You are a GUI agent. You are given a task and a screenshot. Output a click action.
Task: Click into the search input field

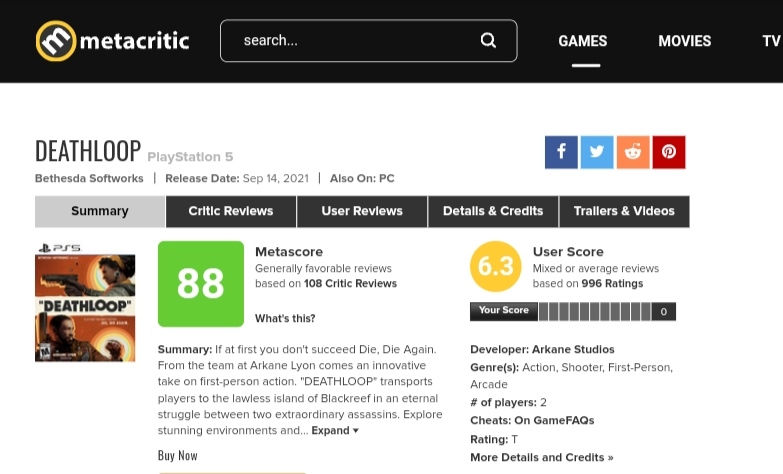point(350,41)
